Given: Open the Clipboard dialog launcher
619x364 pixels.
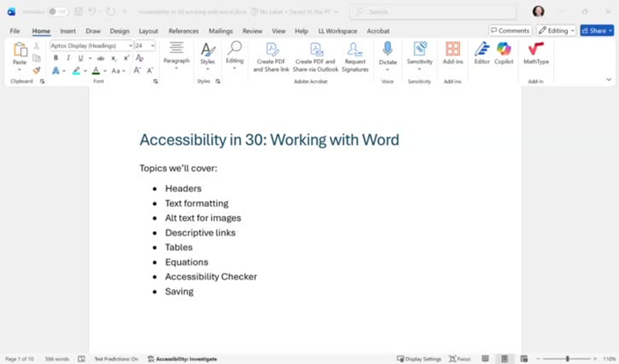Looking at the screenshot, I should (42, 81).
